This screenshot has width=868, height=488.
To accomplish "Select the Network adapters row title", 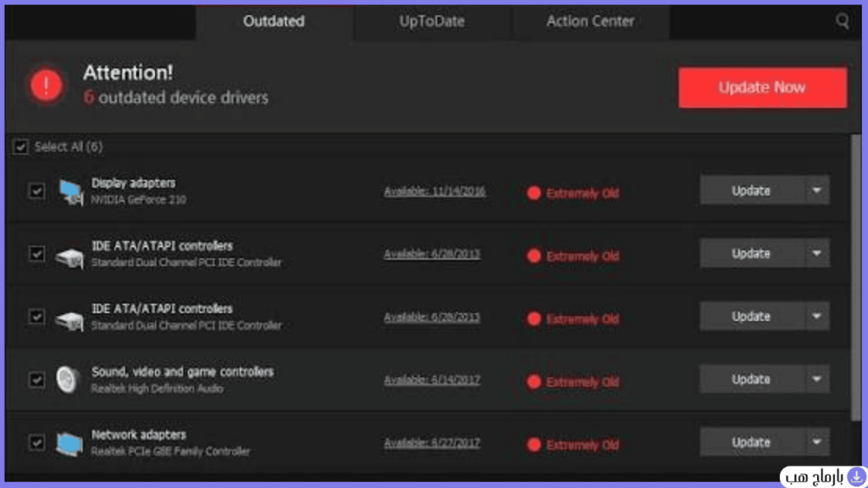I will 138,435.
